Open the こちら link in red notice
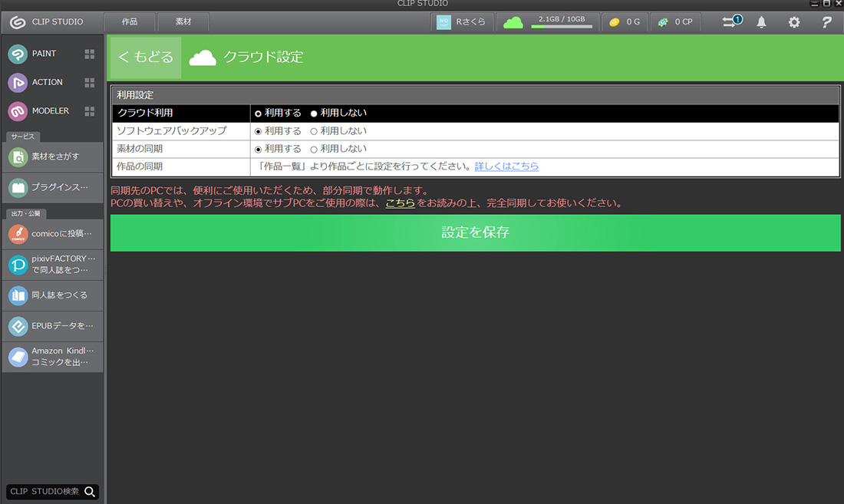The width and height of the screenshot is (844, 504). tap(400, 203)
